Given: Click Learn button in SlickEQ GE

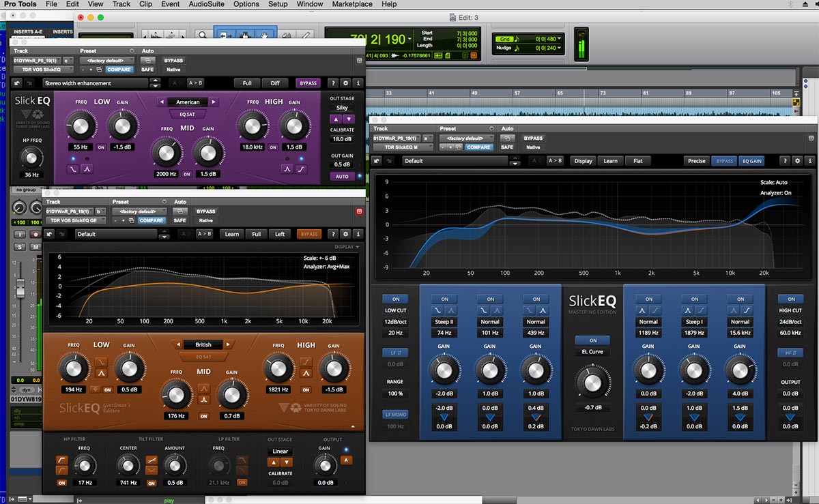Looking at the screenshot, I should [232, 234].
